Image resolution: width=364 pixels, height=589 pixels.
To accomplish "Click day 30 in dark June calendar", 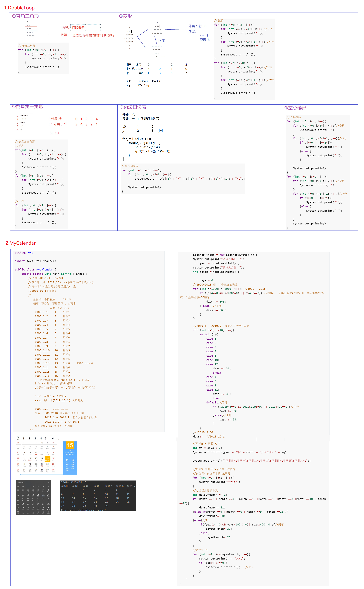I will [x=18, y=513].
